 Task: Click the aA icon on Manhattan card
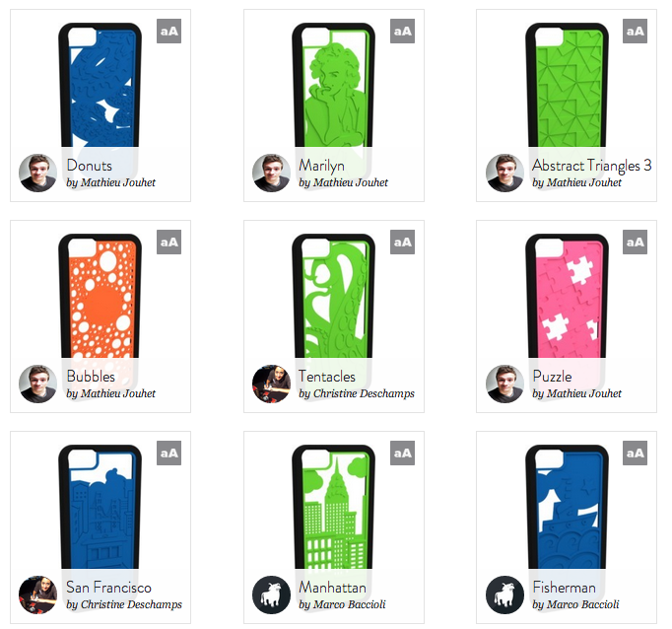(x=402, y=453)
